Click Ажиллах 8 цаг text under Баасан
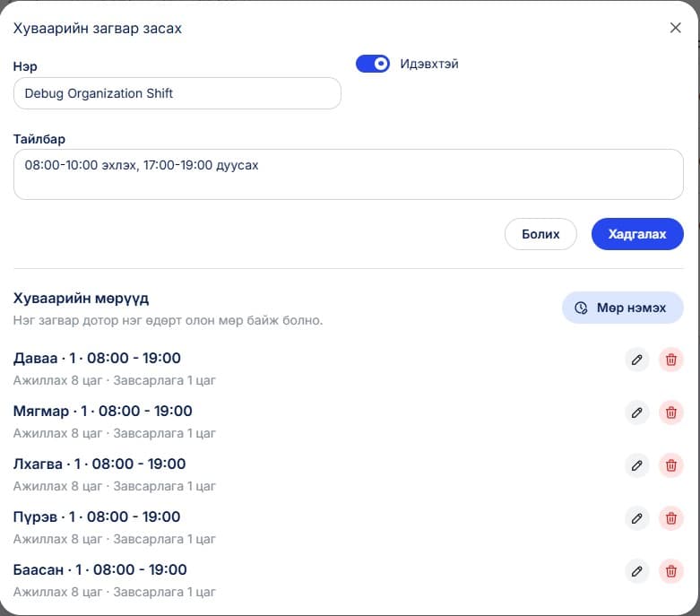 point(58,592)
